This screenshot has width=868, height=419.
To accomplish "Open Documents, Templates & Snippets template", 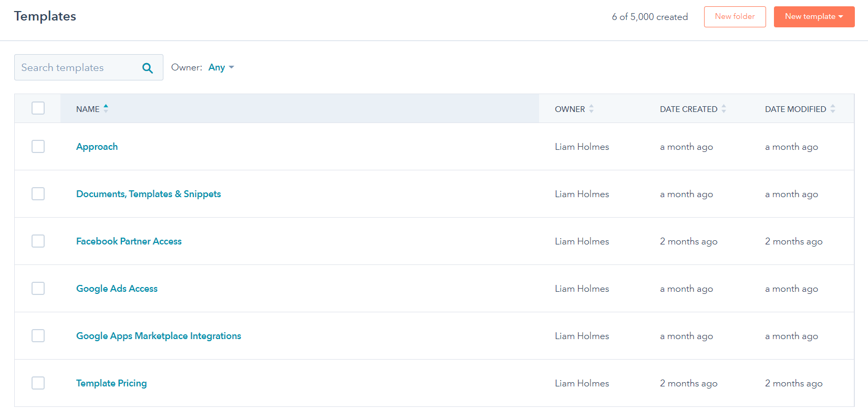I will pyautogui.click(x=148, y=194).
